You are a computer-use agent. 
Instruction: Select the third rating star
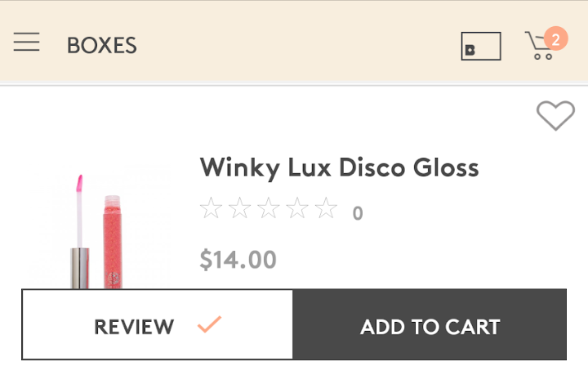tap(269, 208)
